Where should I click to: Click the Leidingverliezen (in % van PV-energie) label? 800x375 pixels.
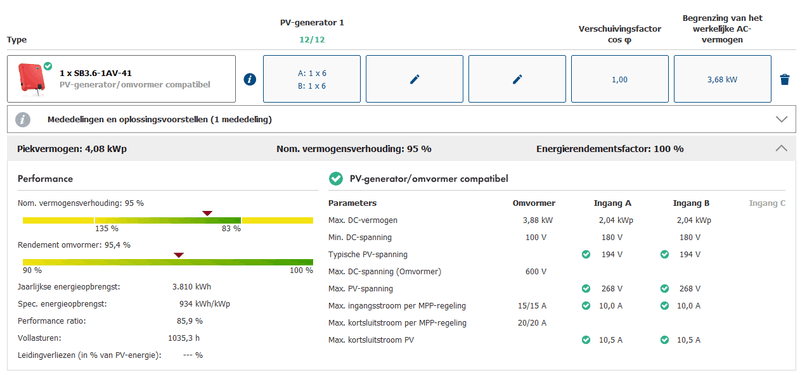point(89,355)
